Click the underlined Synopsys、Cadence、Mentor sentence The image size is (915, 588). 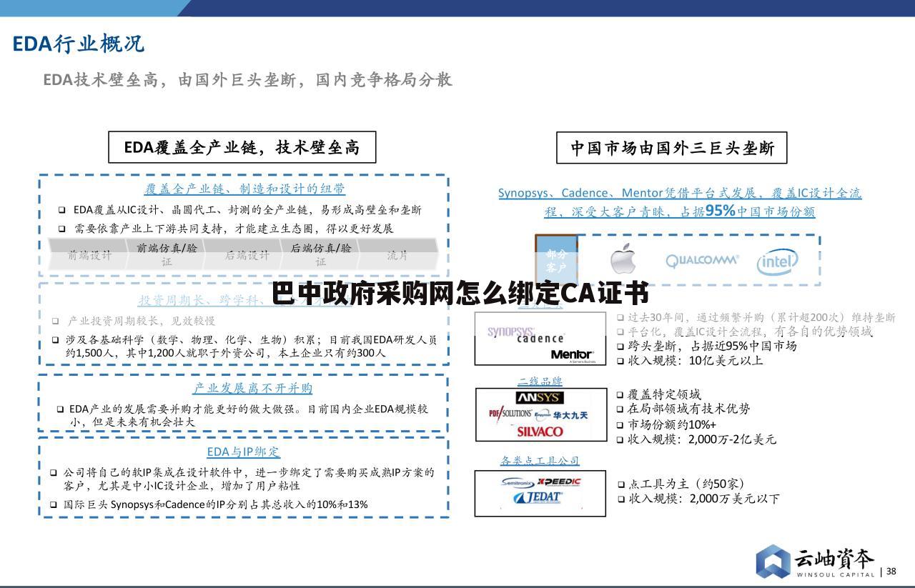pyautogui.click(x=679, y=201)
